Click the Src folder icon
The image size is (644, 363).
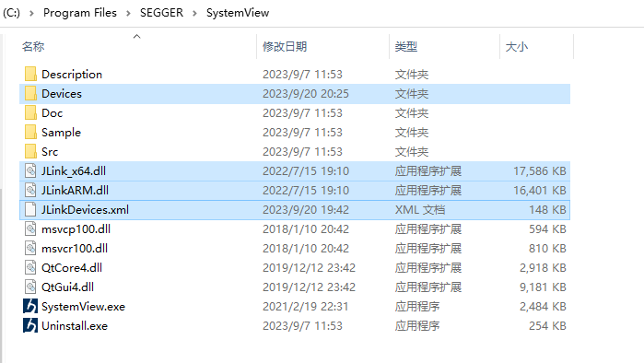(x=30, y=151)
